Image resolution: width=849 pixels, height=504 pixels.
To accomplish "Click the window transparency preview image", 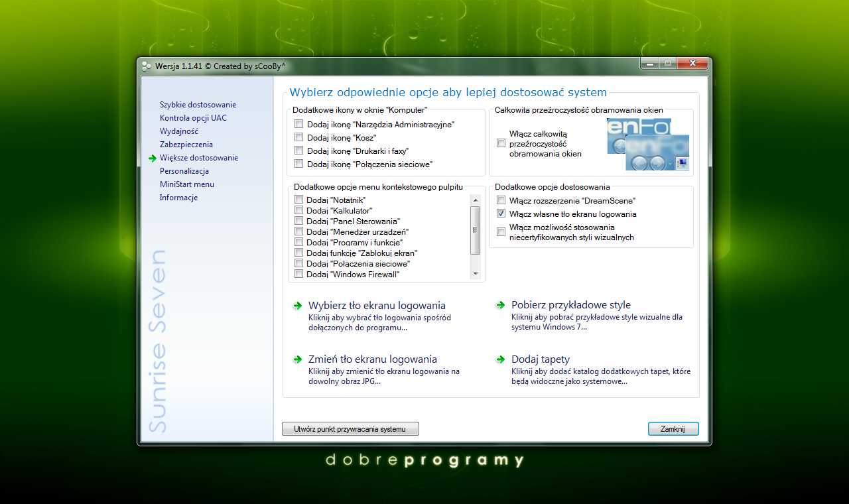I will [648, 145].
